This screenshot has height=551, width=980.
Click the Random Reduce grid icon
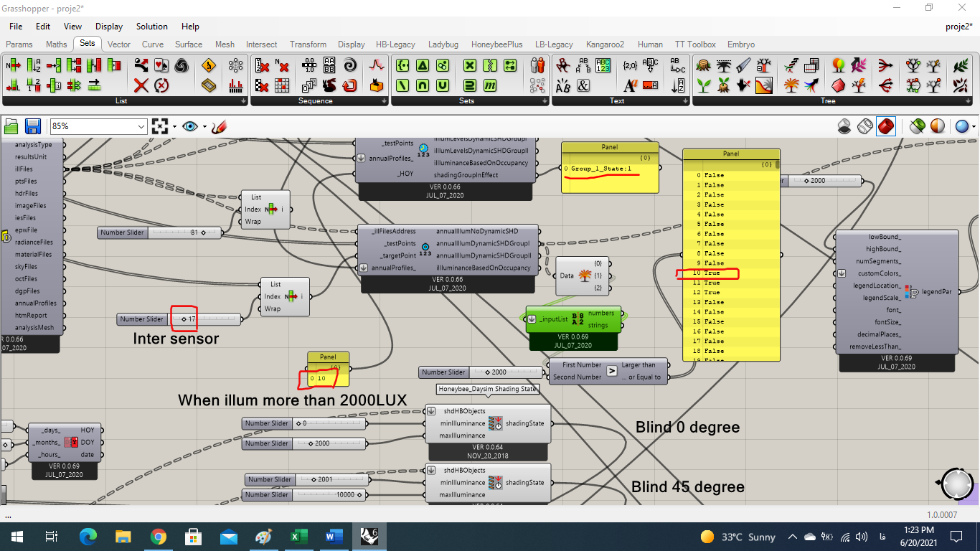coord(282,86)
